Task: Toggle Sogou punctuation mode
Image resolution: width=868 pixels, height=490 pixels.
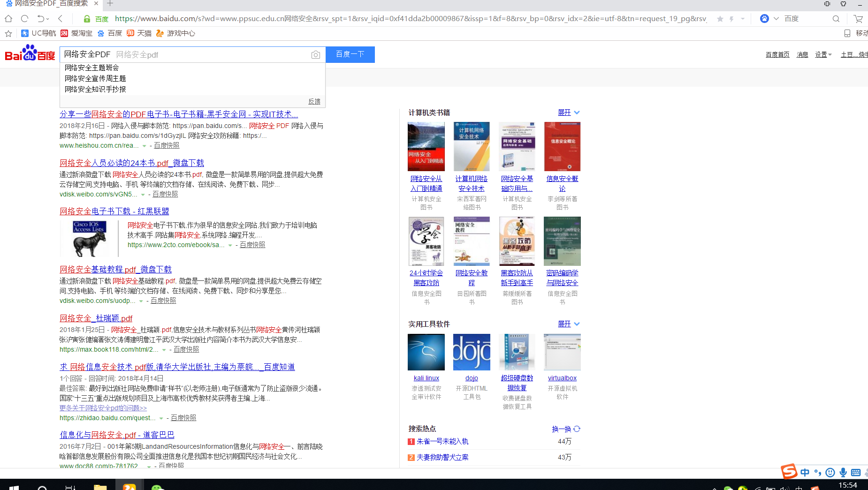Action: tap(818, 473)
